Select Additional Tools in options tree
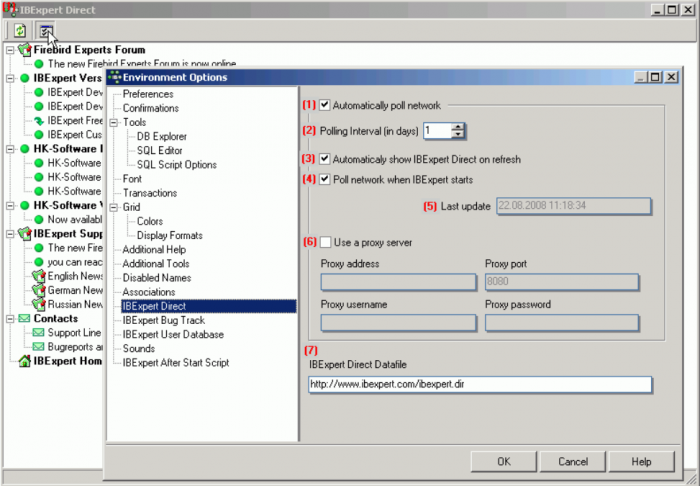 pos(156,264)
